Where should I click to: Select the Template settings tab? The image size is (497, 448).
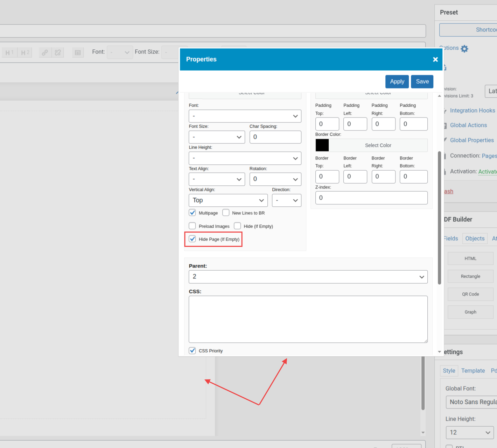point(473,371)
